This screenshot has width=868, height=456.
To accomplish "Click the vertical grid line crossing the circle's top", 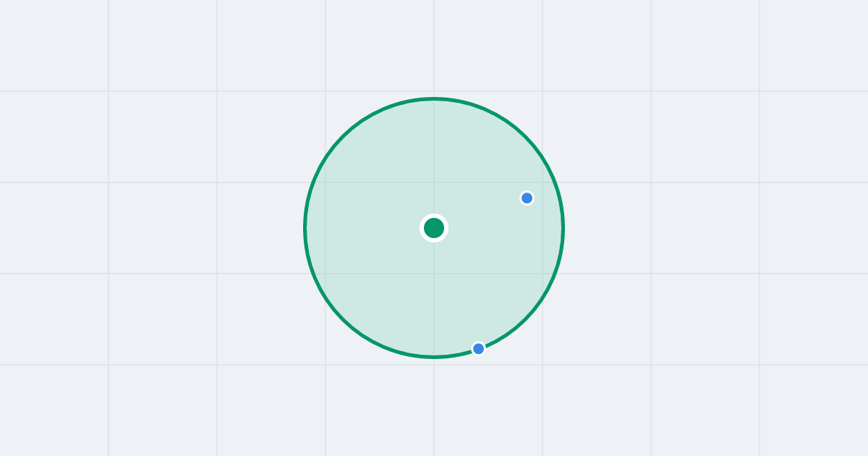I will pos(434,51).
